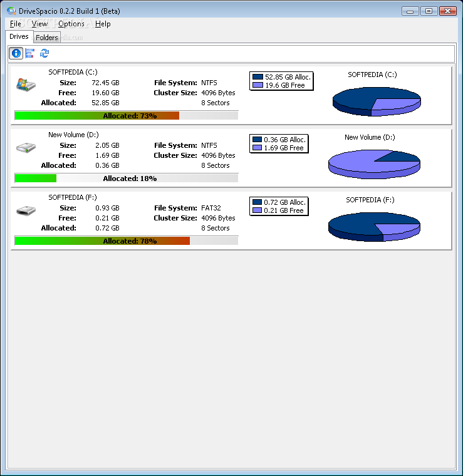
Task: Click the SOFTPEDIA (F:) pie chart
Action: click(374, 227)
